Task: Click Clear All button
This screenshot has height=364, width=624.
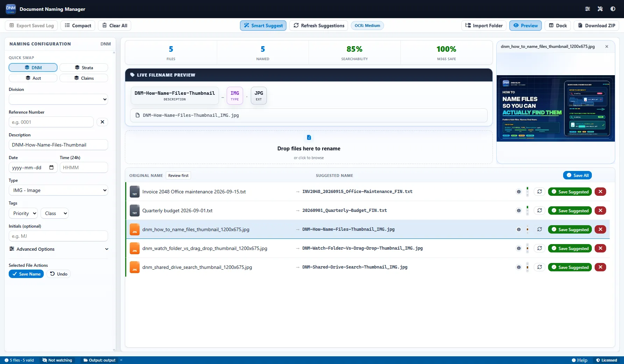Action: pyautogui.click(x=115, y=26)
